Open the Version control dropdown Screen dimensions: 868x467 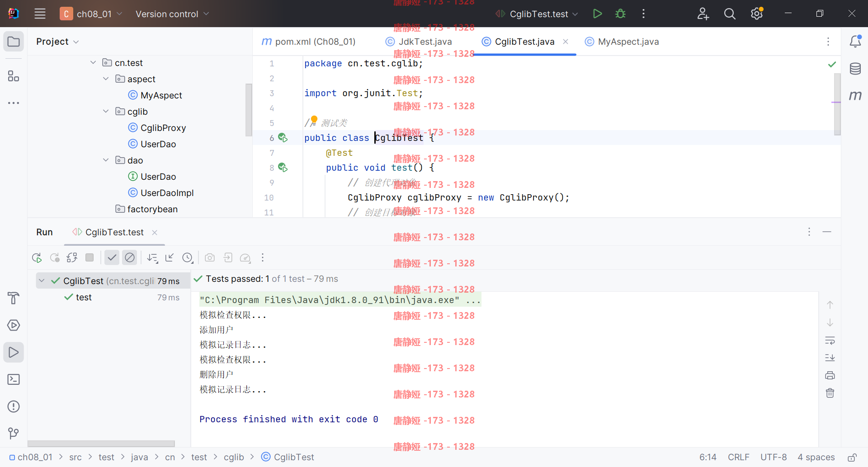pyautogui.click(x=172, y=14)
